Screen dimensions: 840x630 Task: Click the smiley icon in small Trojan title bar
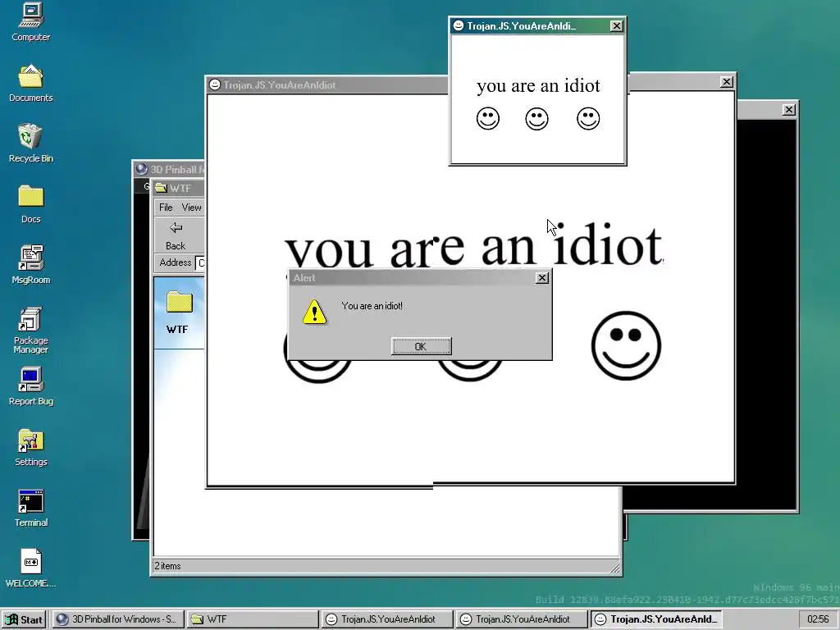click(459, 25)
